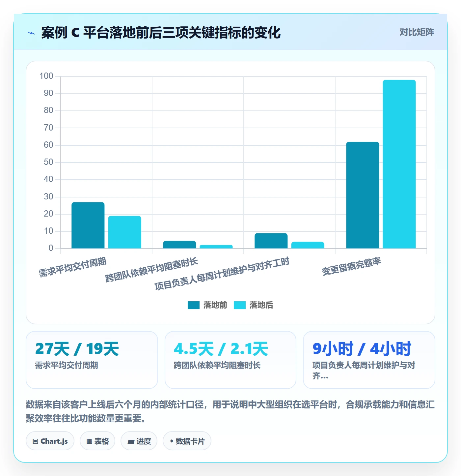The height and width of the screenshot is (476, 461).
Task: Click the x-axis label 需求平均交付周期
Action: pyautogui.click(x=73, y=267)
